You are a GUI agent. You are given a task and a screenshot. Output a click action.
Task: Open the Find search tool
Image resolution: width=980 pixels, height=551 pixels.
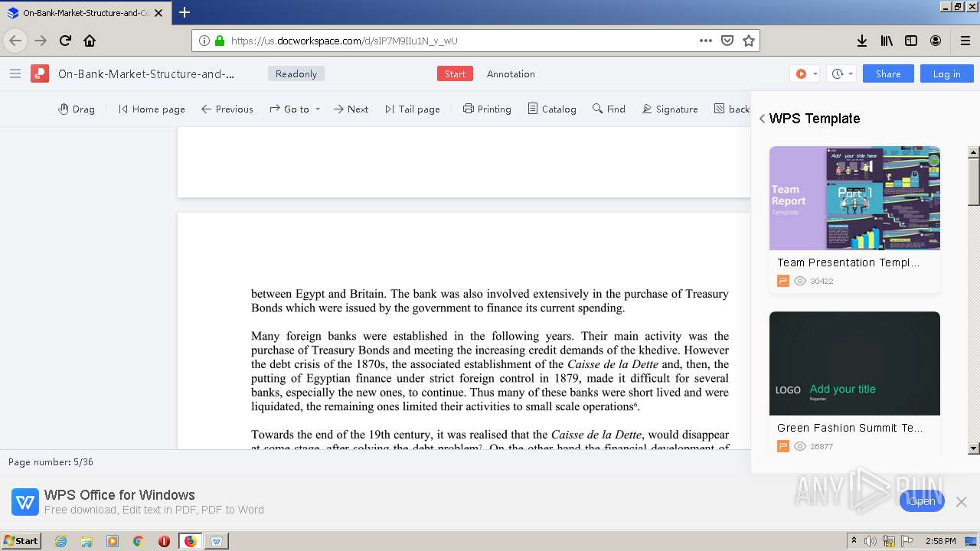(x=609, y=109)
